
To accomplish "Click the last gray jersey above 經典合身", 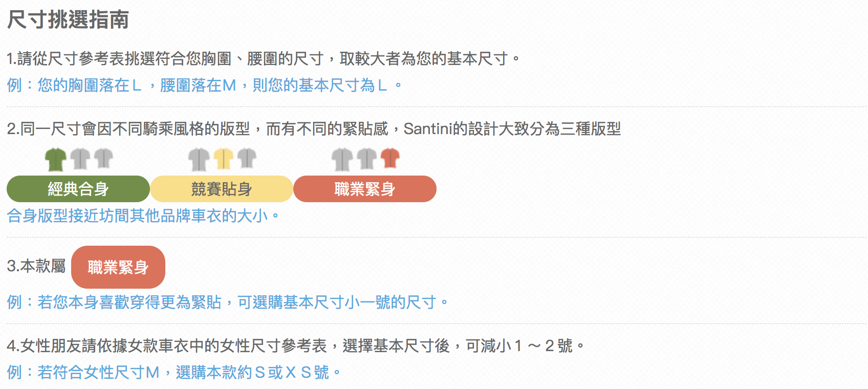I will 103,159.
